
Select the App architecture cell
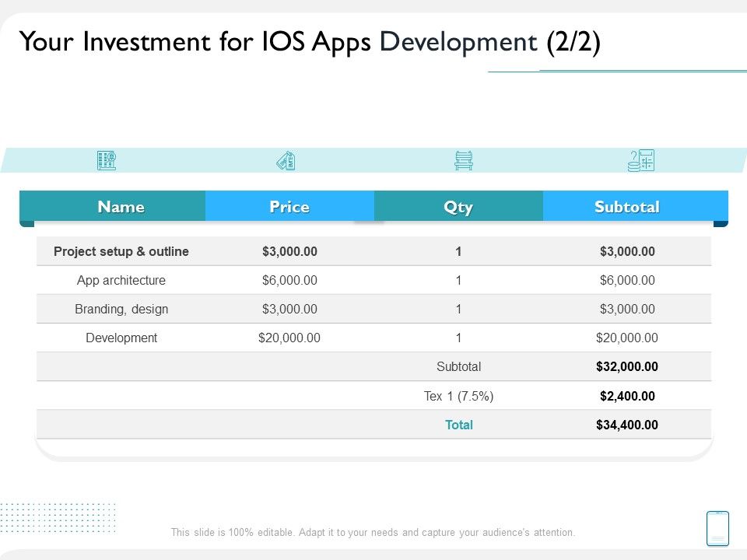[121, 280]
